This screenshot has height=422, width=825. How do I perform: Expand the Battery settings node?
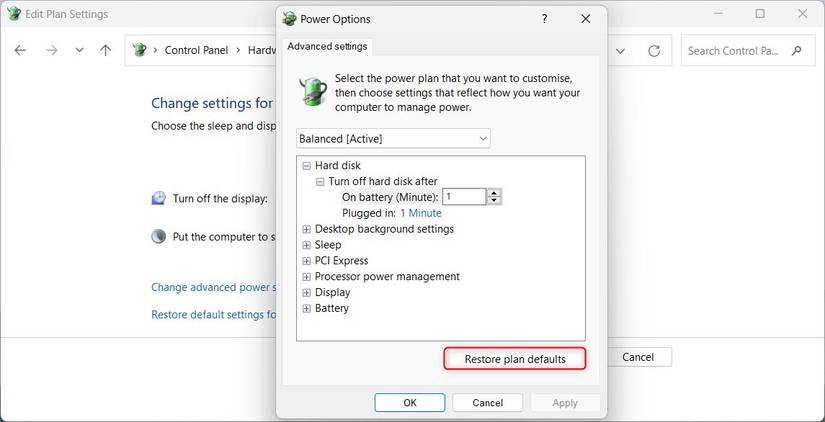[306, 309]
